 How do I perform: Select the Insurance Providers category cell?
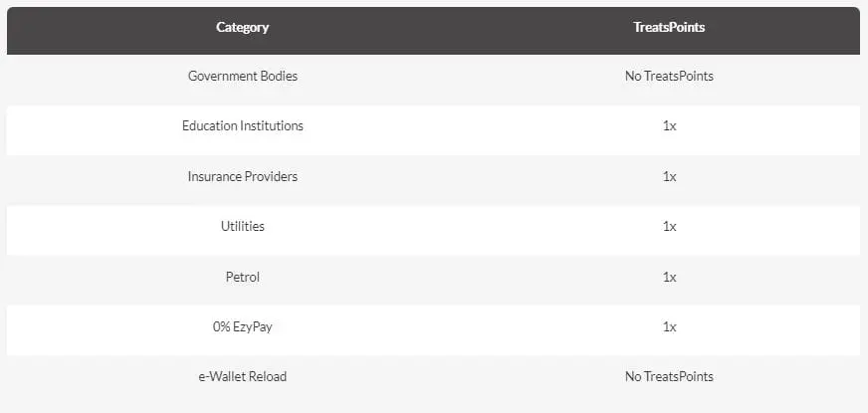(x=243, y=176)
